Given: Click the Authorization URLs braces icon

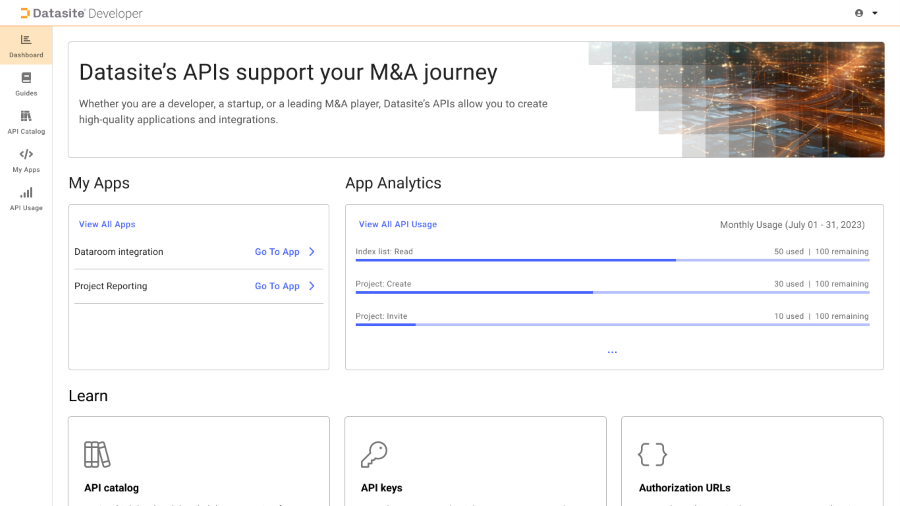Looking at the screenshot, I should [652, 454].
